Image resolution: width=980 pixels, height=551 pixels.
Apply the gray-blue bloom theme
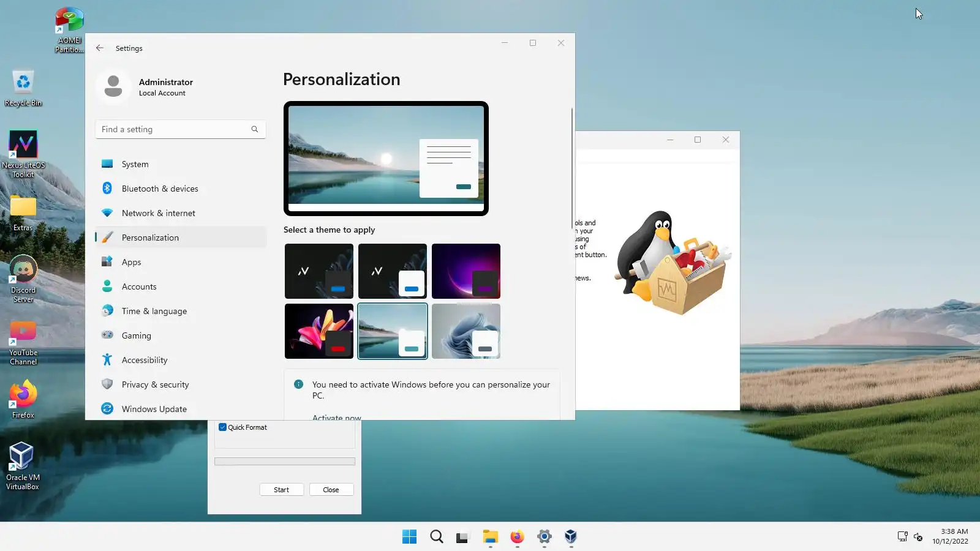466,331
